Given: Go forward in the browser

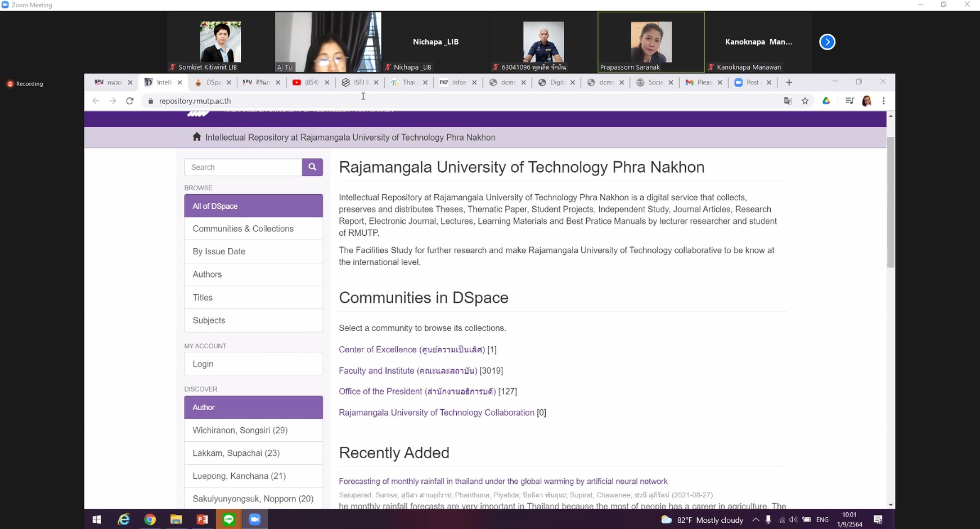Looking at the screenshot, I should pos(113,101).
